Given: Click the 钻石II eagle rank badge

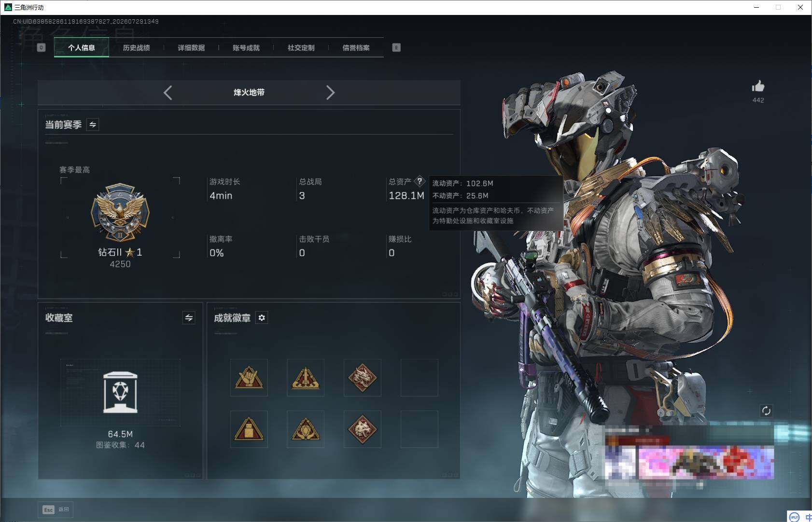Looking at the screenshot, I should pyautogui.click(x=120, y=212).
